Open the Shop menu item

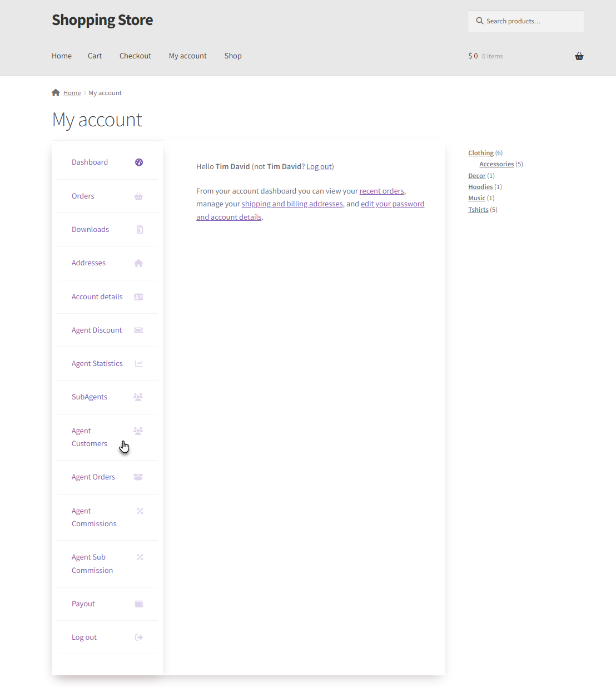click(233, 56)
